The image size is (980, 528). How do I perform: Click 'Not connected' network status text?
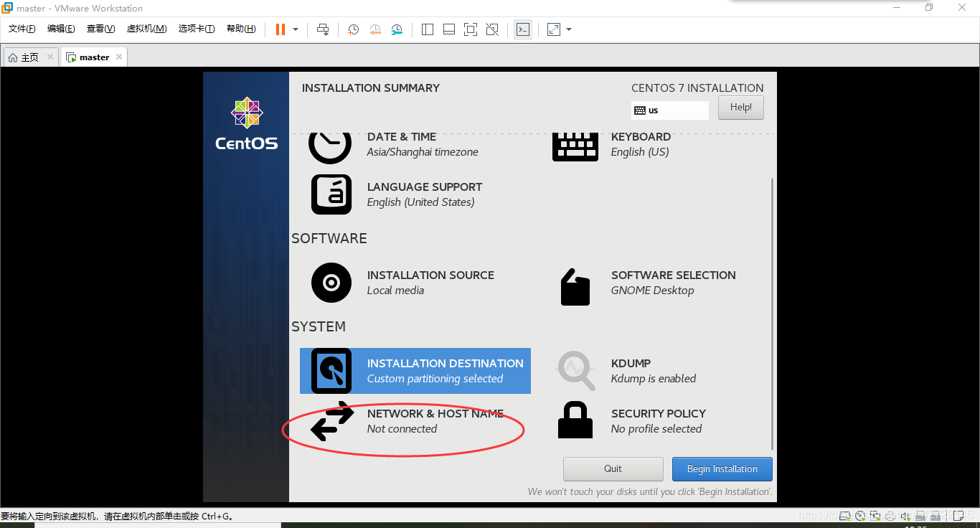pyautogui.click(x=402, y=429)
